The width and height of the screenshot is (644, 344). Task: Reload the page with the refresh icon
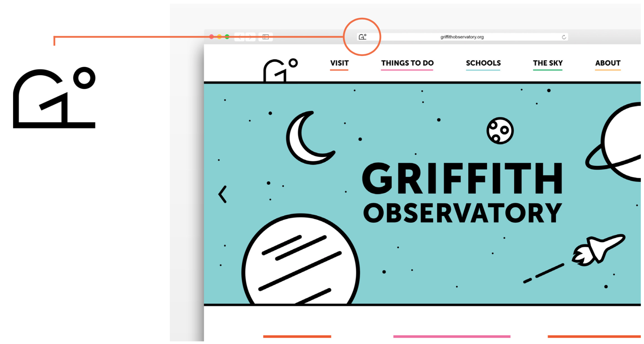[564, 37]
